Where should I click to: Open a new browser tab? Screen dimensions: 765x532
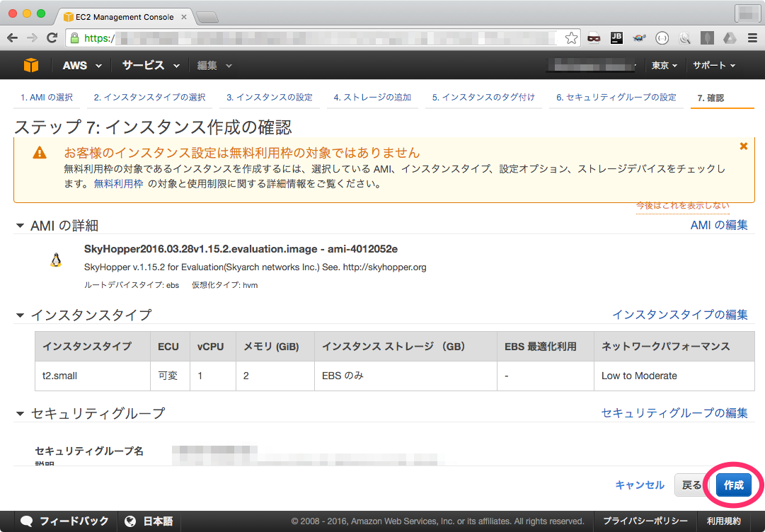point(207,18)
